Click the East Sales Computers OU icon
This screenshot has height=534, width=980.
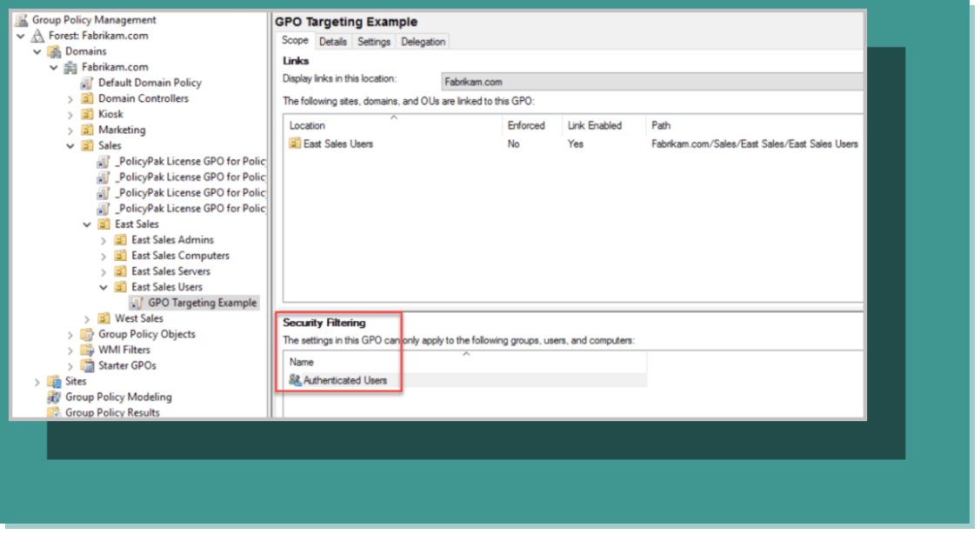tap(121, 255)
